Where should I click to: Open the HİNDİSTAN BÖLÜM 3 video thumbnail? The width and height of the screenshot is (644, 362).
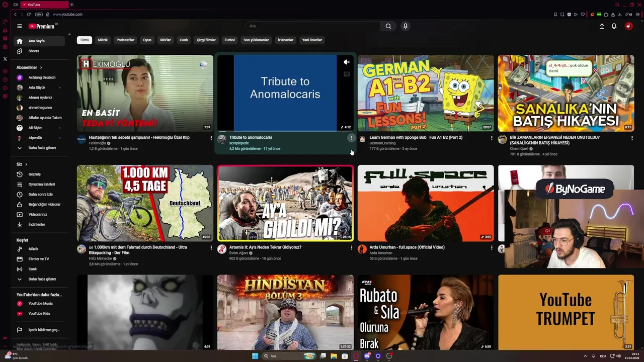pyautogui.click(x=285, y=312)
